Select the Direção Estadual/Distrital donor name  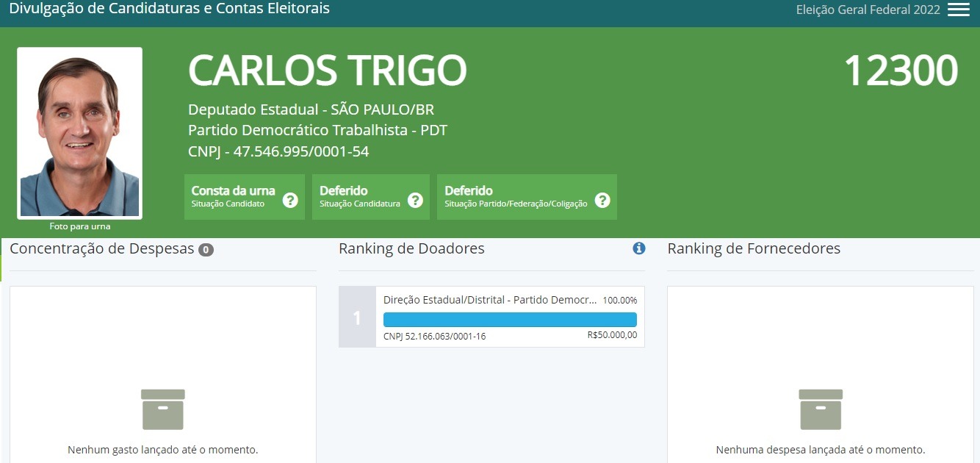[x=489, y=300]
